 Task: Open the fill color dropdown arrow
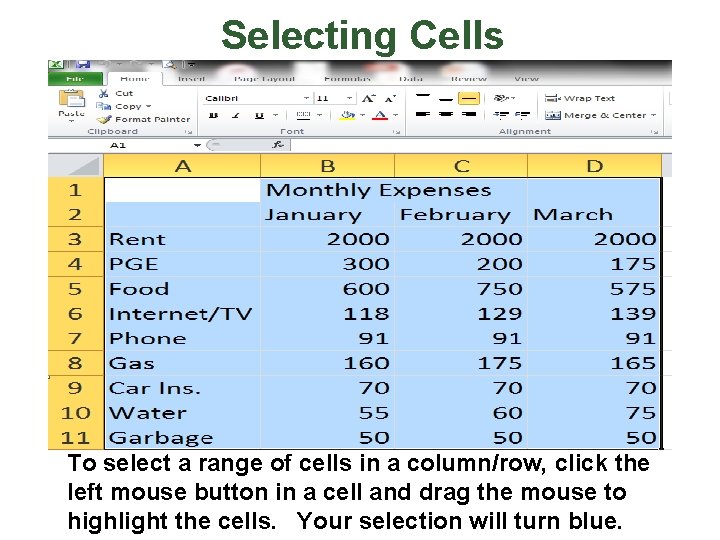coord(362,115)
